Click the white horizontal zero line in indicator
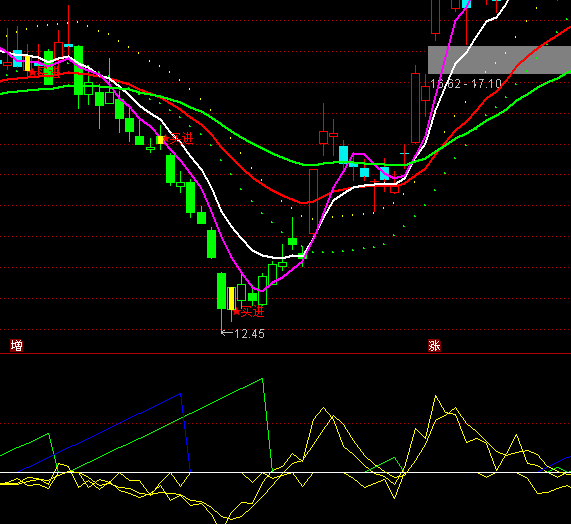Viewport: 571px width, 524px height. click(x=286, y=473)
